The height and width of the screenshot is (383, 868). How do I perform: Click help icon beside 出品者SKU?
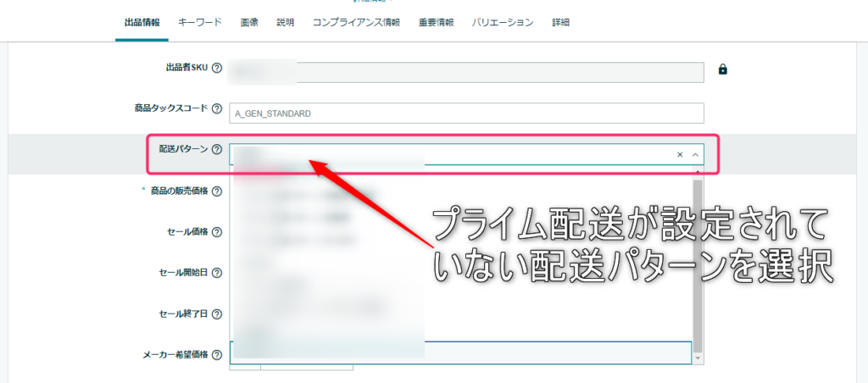[x=217, y=69]
